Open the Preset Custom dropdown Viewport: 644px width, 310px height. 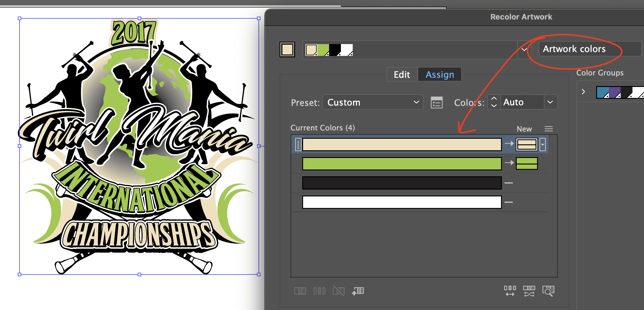tap(373, 102)
